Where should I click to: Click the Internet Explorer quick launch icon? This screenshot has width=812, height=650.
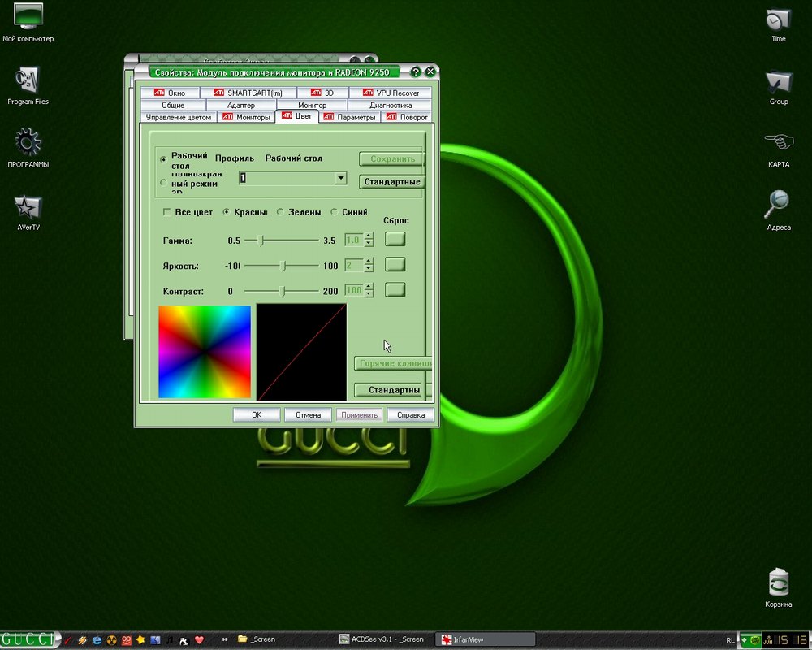click(x=96, y=639)
